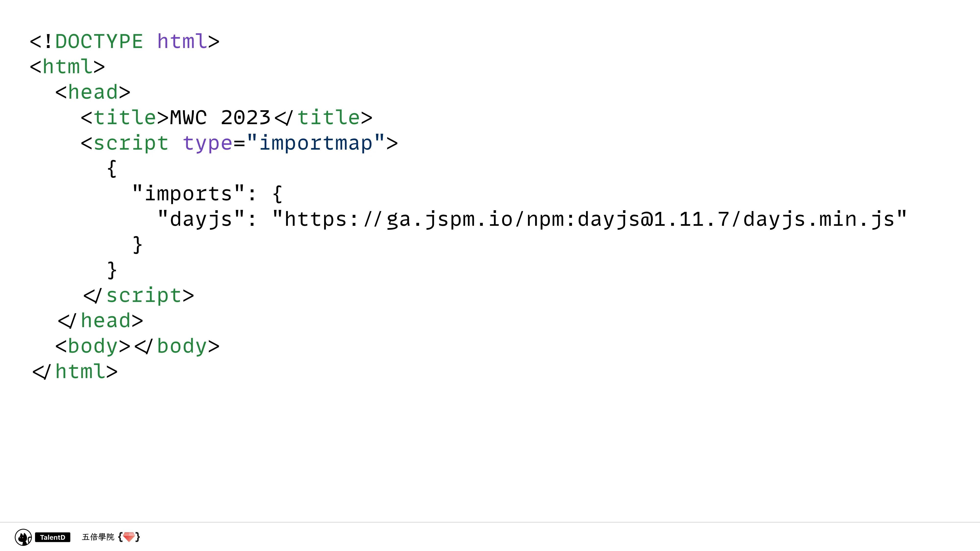Click the closing script tag
Image resolution: width=980 pixels, height=551 pixels.
point(139,296)
